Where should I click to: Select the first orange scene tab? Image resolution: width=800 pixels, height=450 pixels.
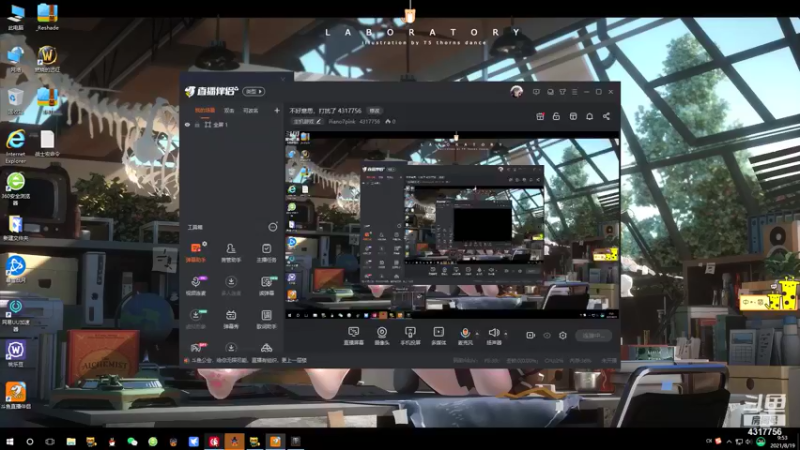coord(205,110)
